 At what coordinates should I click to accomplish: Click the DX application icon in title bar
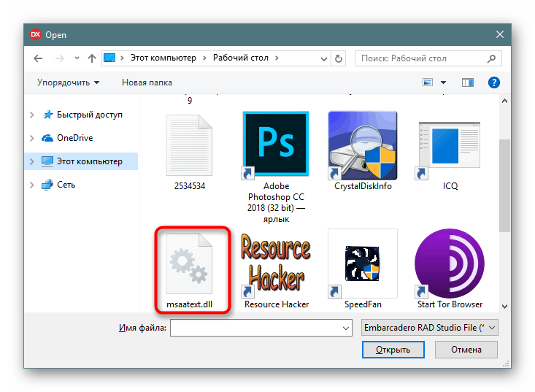tap(36, 34)
